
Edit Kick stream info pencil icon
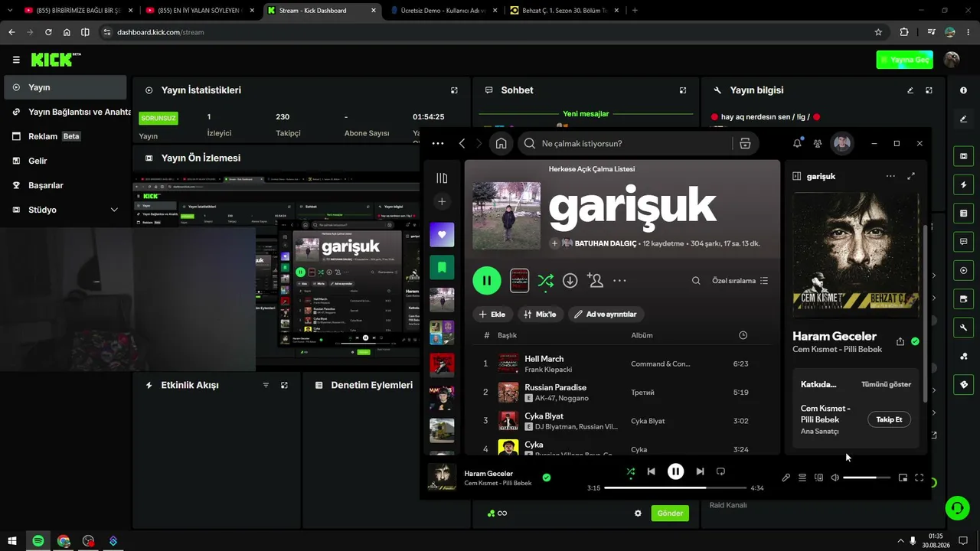[910, 90]
